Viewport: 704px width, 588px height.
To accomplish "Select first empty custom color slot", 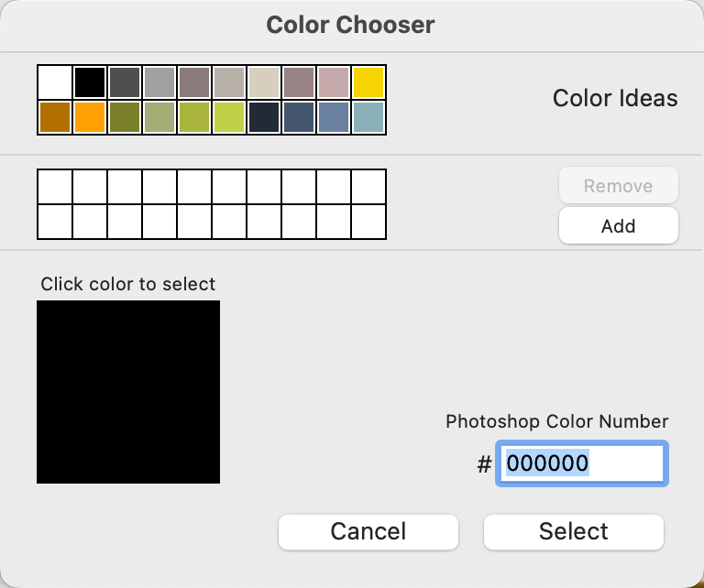I will pos(55,187).
